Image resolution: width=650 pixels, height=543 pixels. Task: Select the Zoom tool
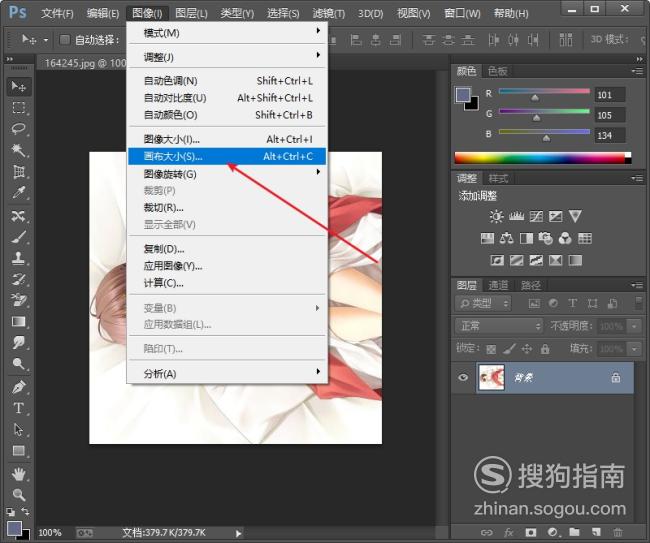tap(18, 495)
